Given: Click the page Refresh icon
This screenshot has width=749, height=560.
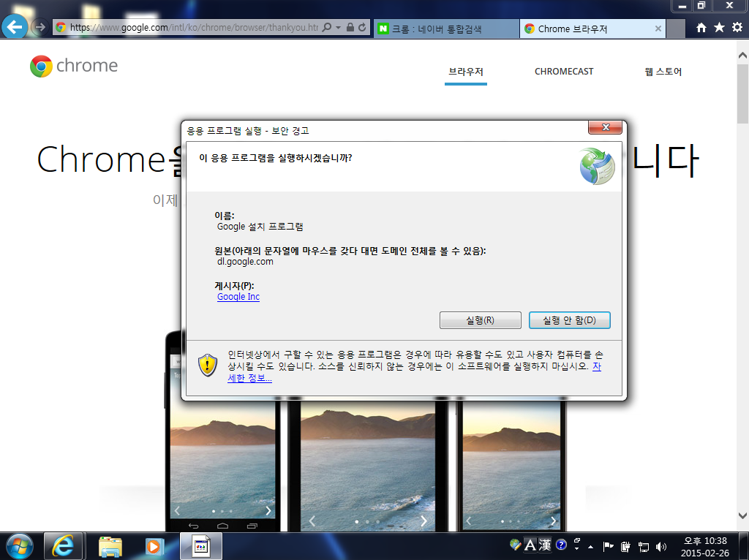Looking at the screenshot, I should [363, 27].
